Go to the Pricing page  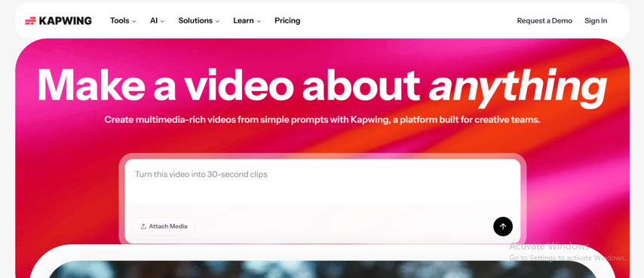pyautogui.click(x=287, y=20)
